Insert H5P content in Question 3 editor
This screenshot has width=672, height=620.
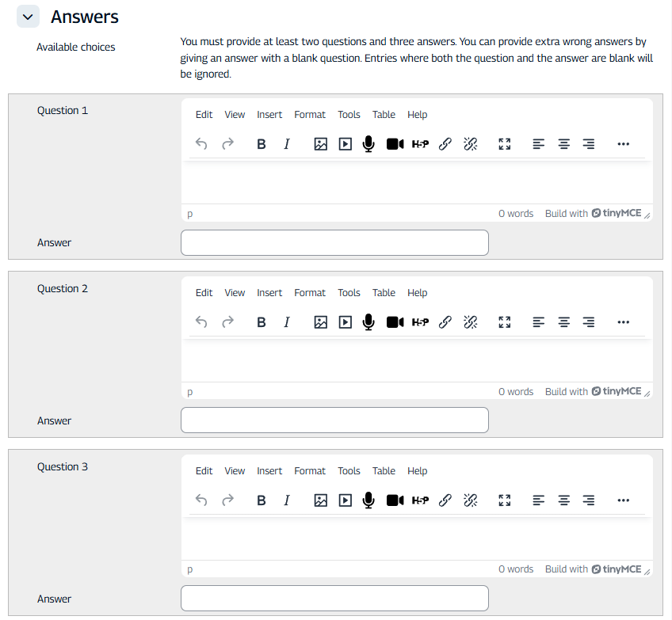tap(420, 500)
